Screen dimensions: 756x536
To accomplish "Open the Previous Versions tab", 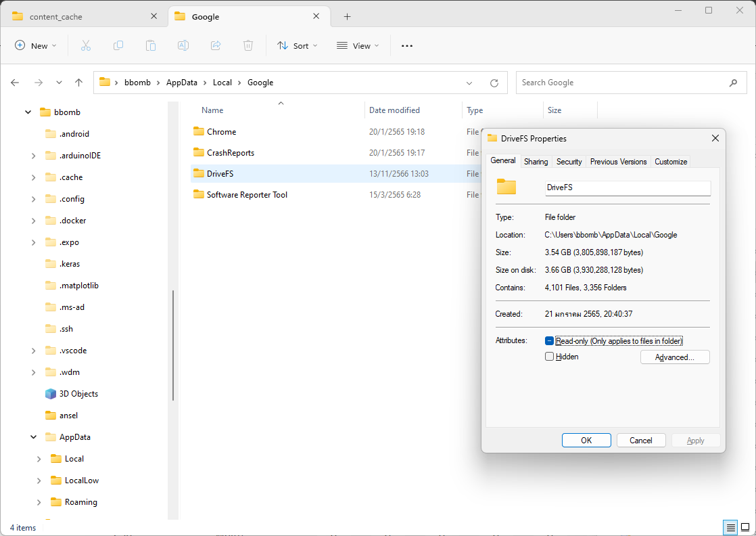I will pos(618,162).
